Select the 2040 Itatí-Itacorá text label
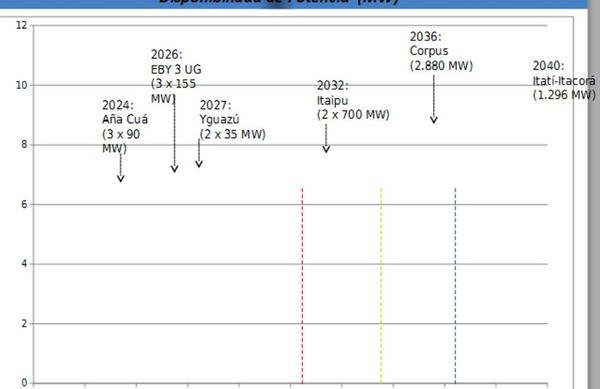 click(564, 80)
